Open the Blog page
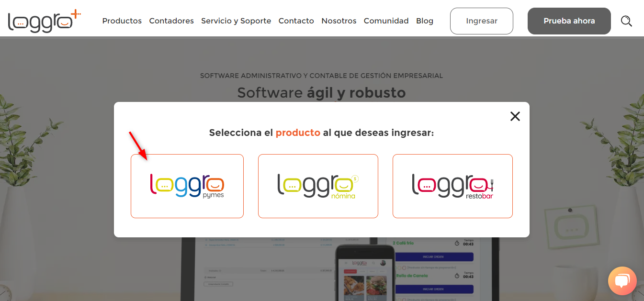 (x=425, y=21)
